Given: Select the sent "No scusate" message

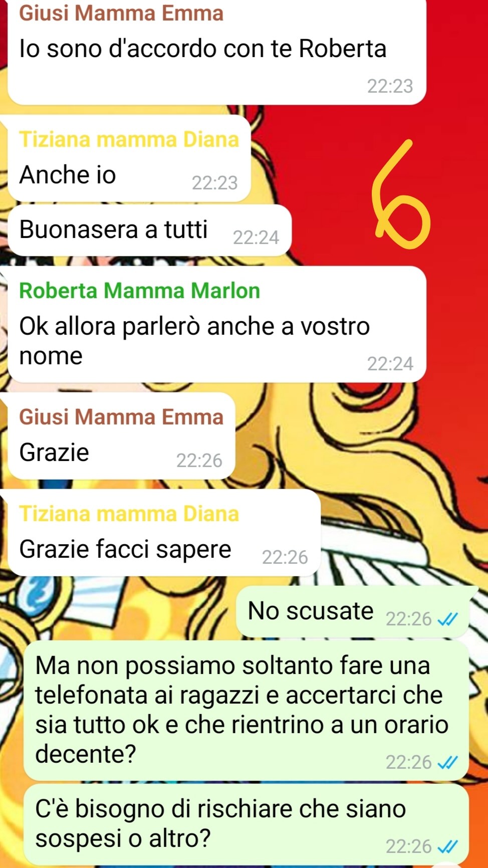Looking at the screenshot, I should pyautogui.click(x=352, y=612).
